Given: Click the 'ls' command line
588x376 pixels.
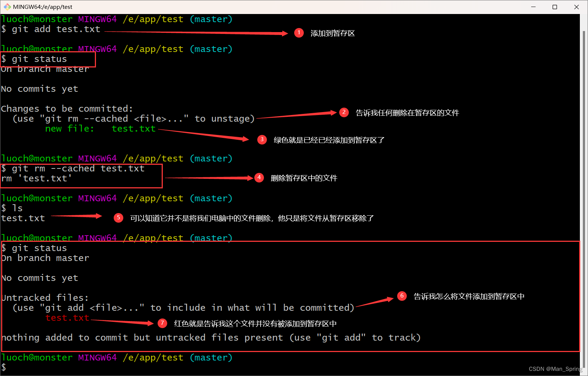Looking at the screenshot, I should tap(12, 208).
